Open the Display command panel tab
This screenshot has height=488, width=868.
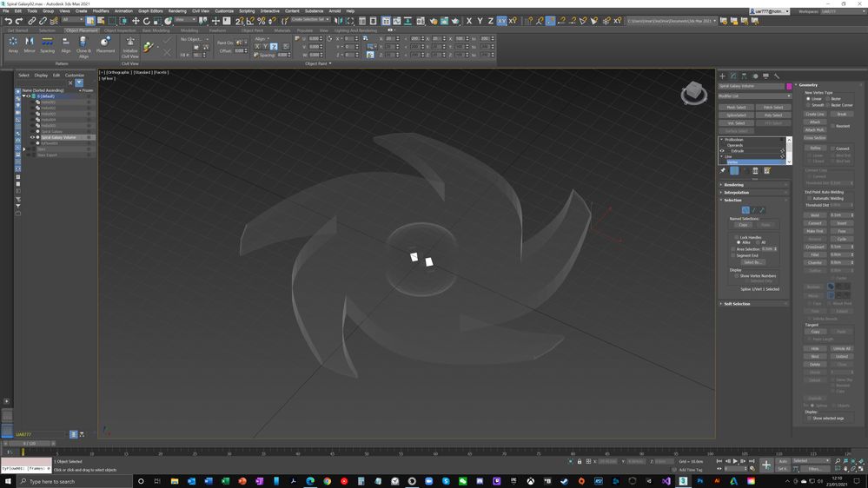click(x=765, y=76)
